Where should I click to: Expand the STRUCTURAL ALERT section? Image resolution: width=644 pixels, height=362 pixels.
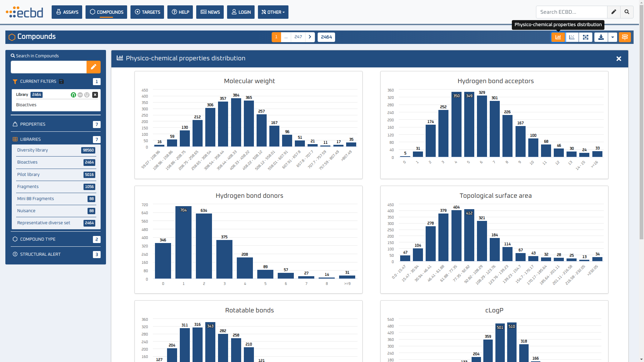[40, 254]
